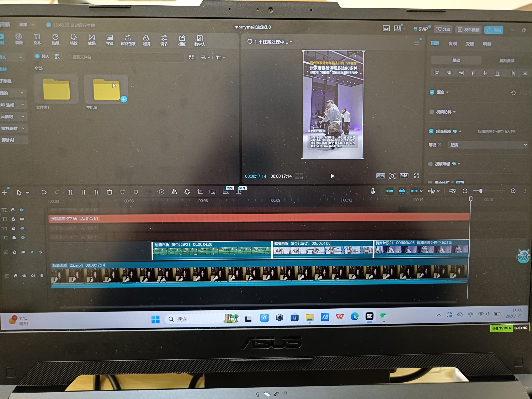Click the crop tool icon in timeline toolbar
Viewport: 532px width, 399px height.
(200, 192)
